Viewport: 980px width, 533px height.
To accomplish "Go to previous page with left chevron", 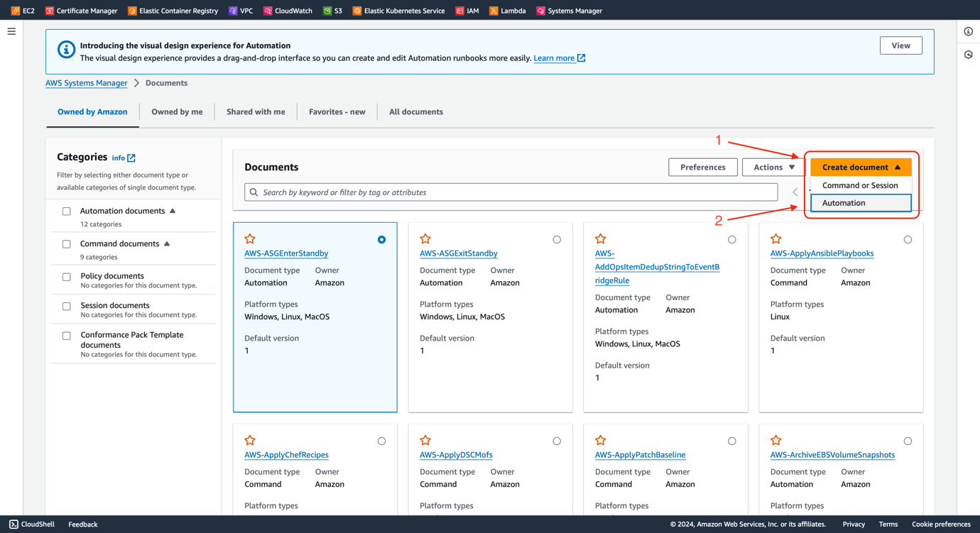I will 795,192.
